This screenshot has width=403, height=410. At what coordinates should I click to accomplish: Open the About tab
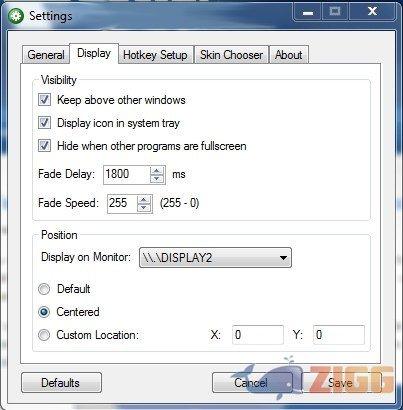pyautogui.click(x=289, y=55)
